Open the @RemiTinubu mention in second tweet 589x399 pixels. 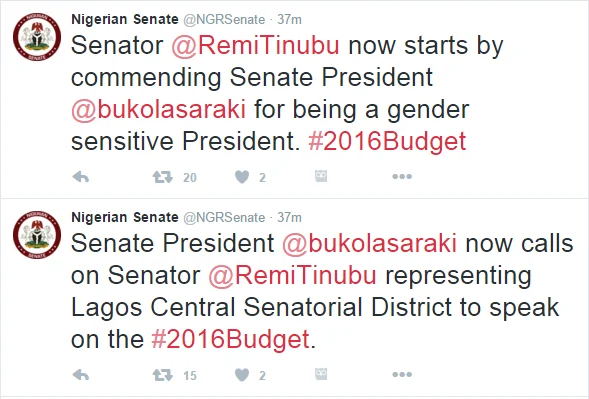coord(292,275)
